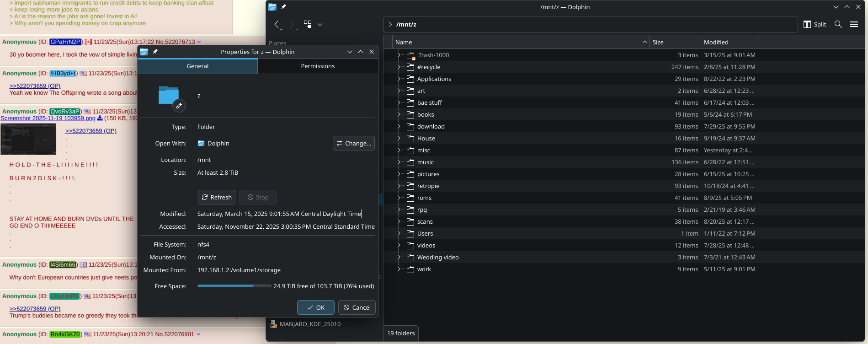Select the books folder icon
The width and height of the screenshot is (868, 344).
(410, 114)
